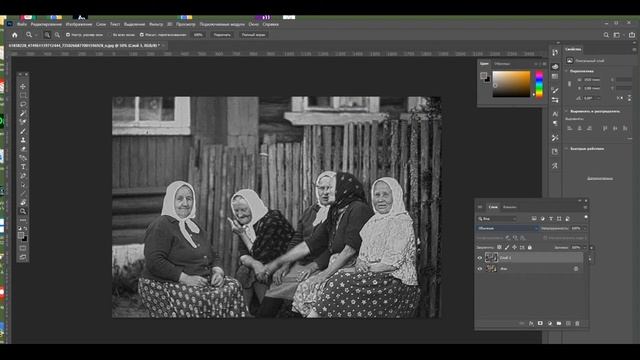640x360 pixels.
Task: Align left edges in Properties panel
Action: 570,128
